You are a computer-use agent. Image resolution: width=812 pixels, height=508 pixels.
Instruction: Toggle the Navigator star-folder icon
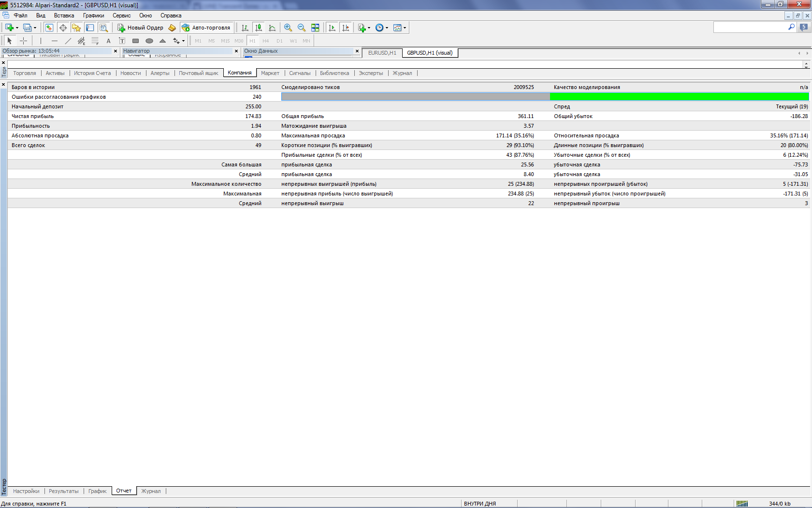(76, 28)
